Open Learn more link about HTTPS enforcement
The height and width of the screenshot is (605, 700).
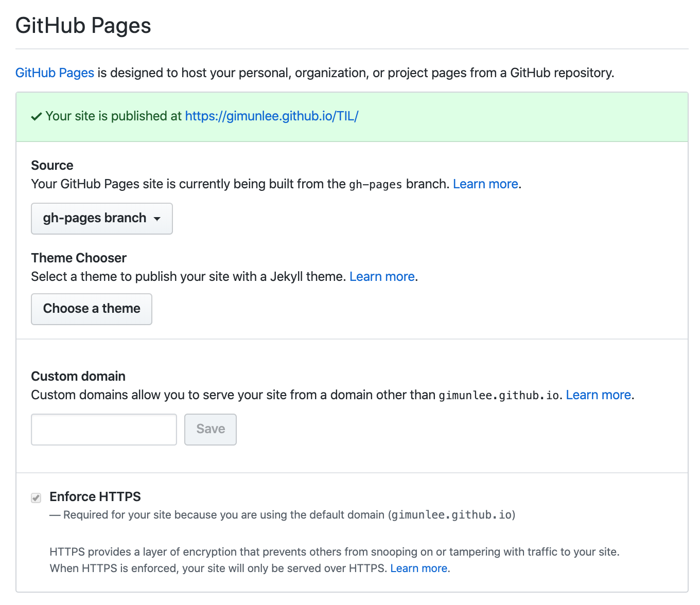(x=419, y=568)
